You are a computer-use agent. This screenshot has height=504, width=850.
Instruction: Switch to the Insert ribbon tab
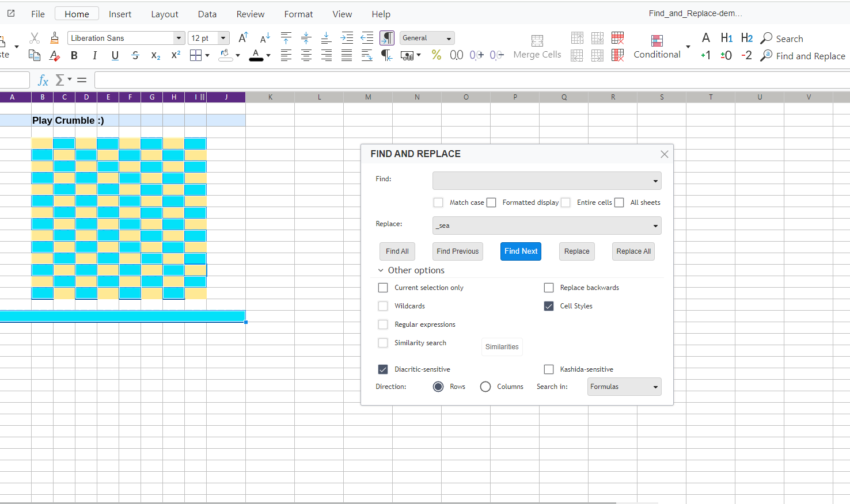point(120,14)
